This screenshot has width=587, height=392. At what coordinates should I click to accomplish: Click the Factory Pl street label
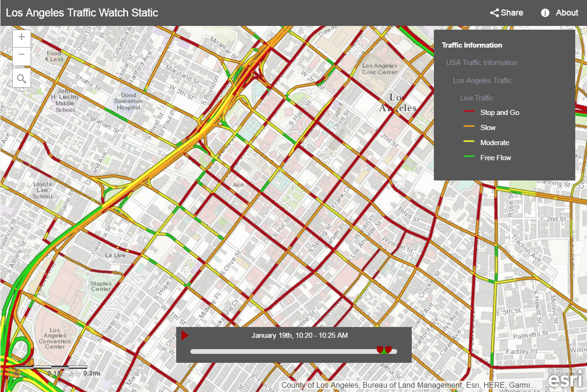(522, 351)
